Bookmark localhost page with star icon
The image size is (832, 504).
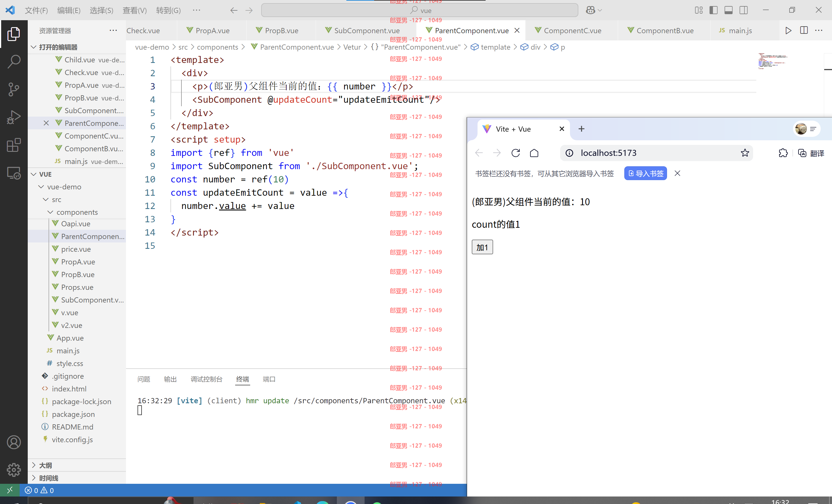(x=744, y=153)
